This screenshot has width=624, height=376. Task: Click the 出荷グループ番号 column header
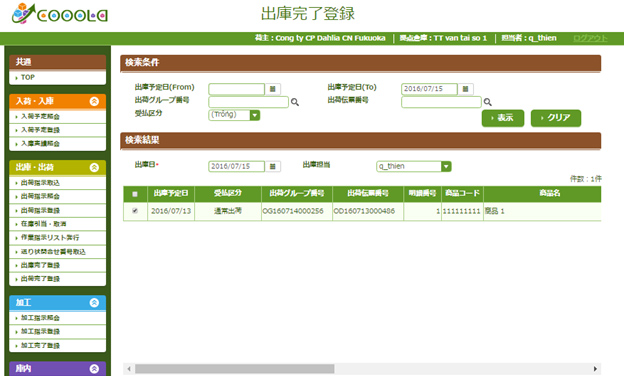pos(297,194)
